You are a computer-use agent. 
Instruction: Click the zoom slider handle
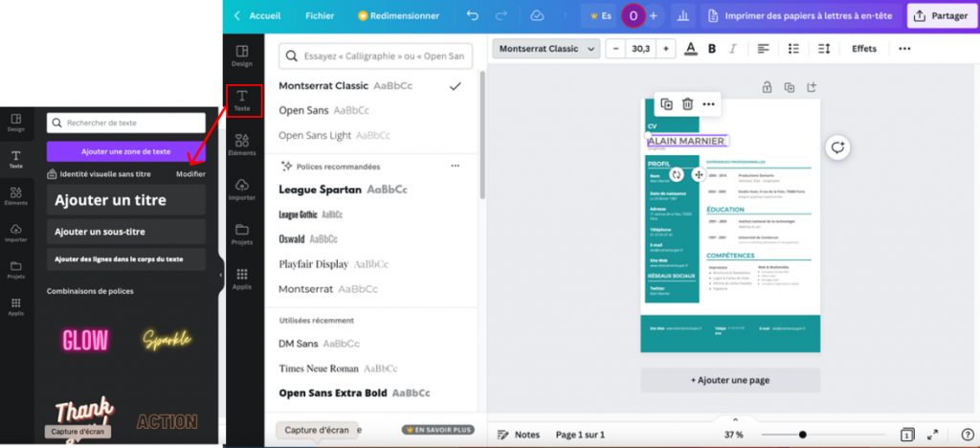pyautogui.click(x=803, y=435)
